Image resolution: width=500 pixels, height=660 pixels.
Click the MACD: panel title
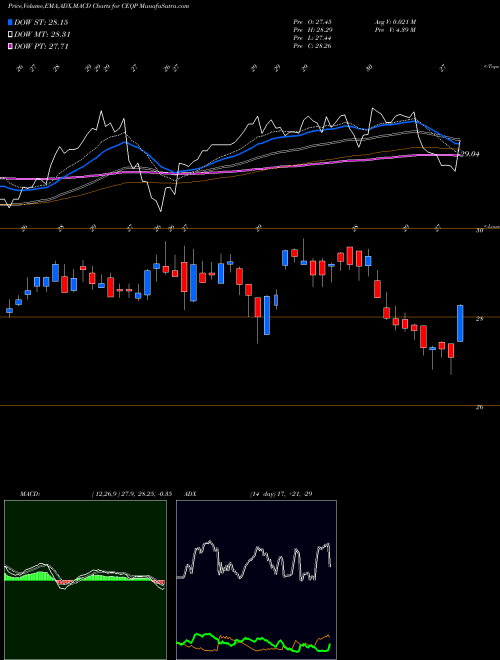(x=30, y=494)
